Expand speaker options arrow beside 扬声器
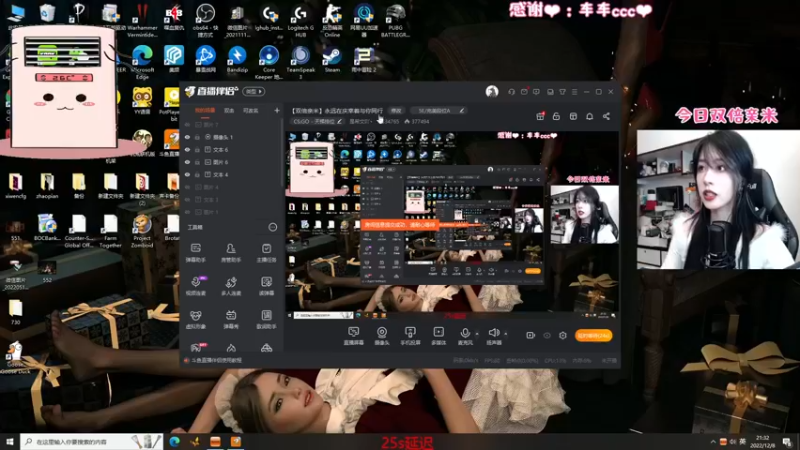 506,334
